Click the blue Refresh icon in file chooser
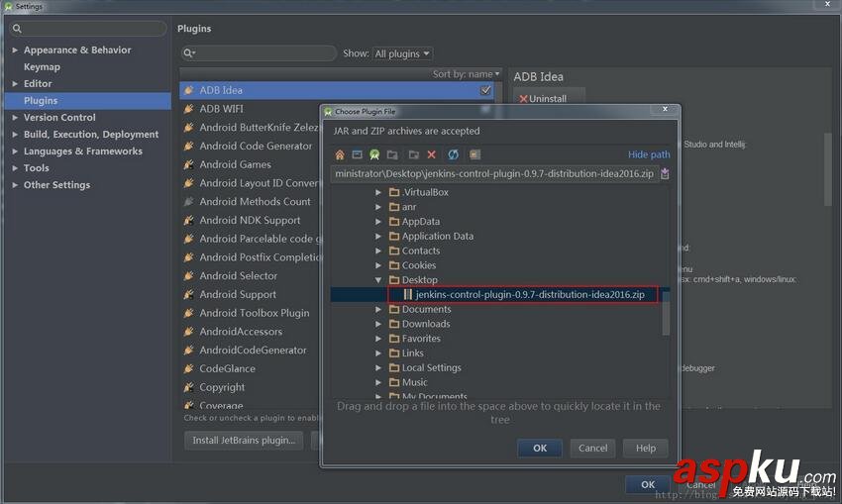The image size is (842, 504). (454, 154)
